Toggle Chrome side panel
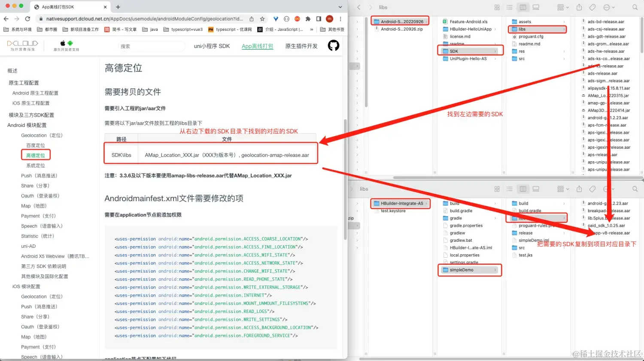 (x=319, y=19)
